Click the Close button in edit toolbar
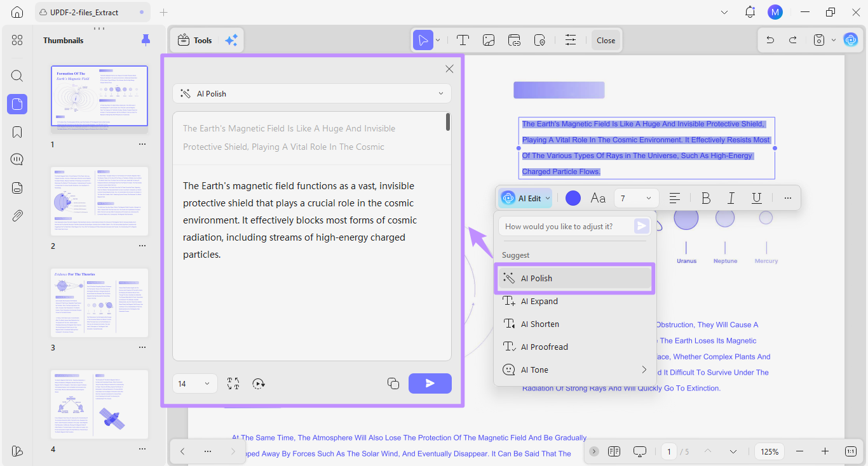 coord(606,40)
